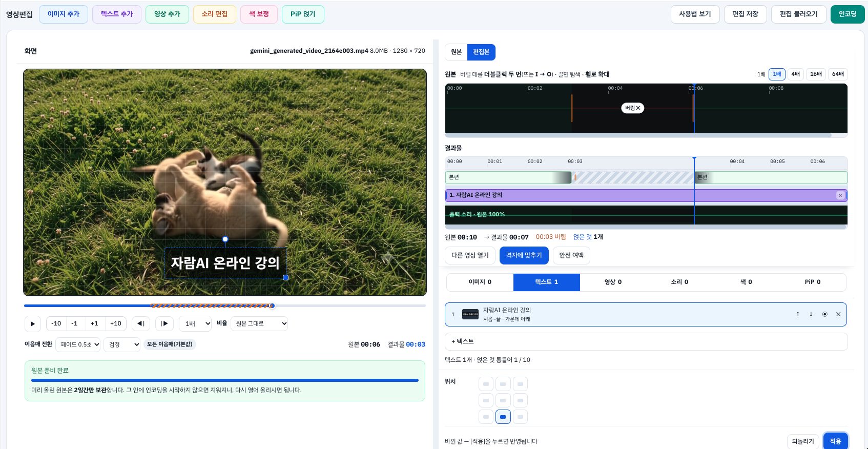Select the 4배 timeline zoom
Screen dimensions: 868x449
pyautogui.click(x=795, y=74)
